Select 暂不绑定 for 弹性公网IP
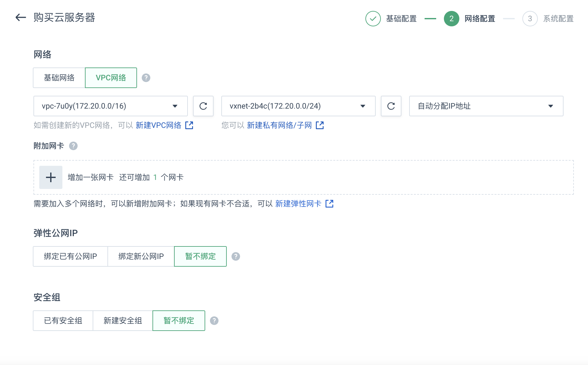Screen dimensions: 588x365 click(200, 256)
